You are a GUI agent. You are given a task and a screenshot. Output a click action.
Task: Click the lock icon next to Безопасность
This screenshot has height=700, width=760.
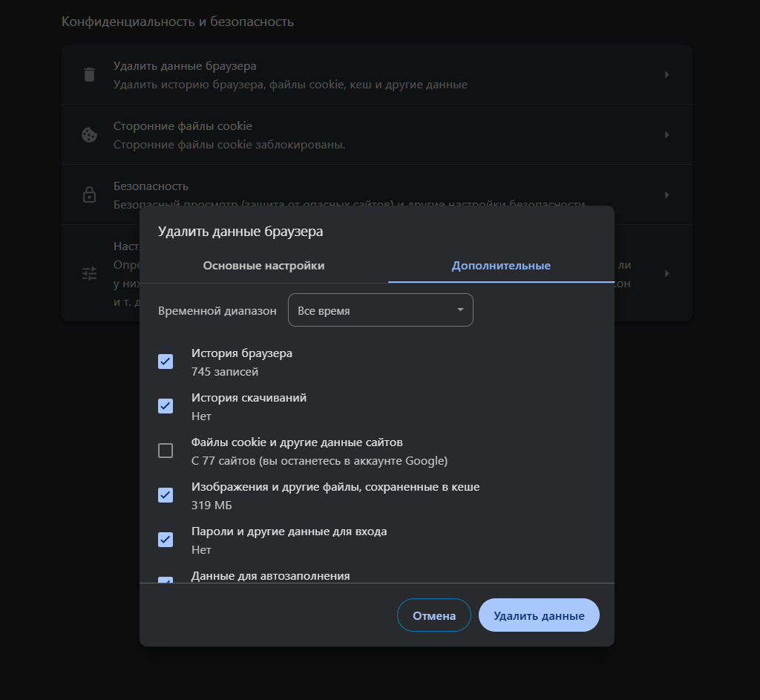click(x=89, y=195)
